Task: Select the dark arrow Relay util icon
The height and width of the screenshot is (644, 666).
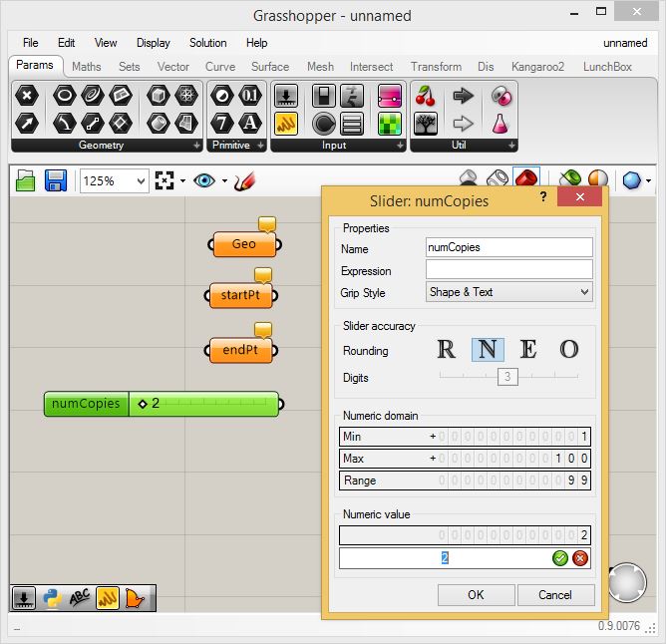Action: [463, 95]
